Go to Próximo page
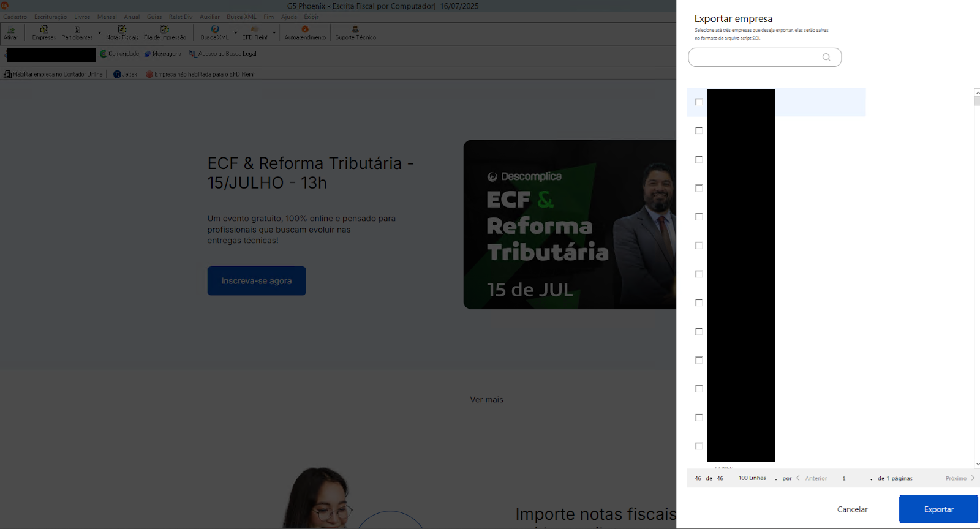Viewport: 980px width, 529px height. pyautogui.click(x=960, y=478)
